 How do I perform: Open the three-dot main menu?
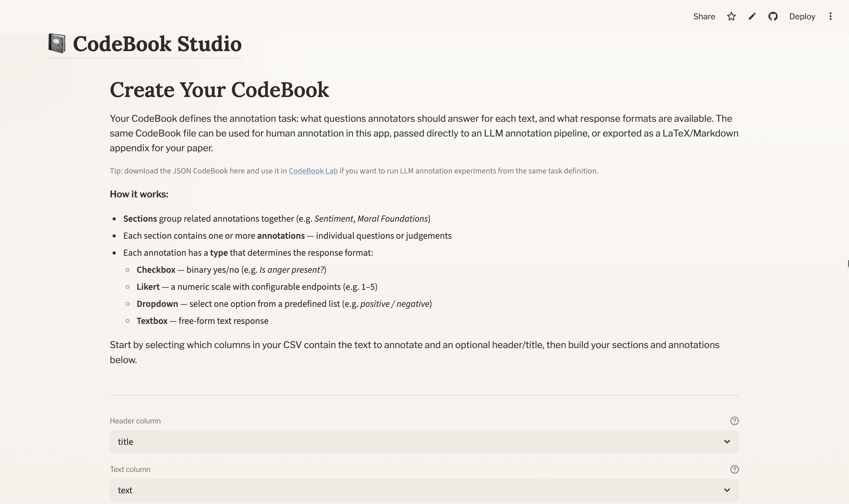click(830, 16)
